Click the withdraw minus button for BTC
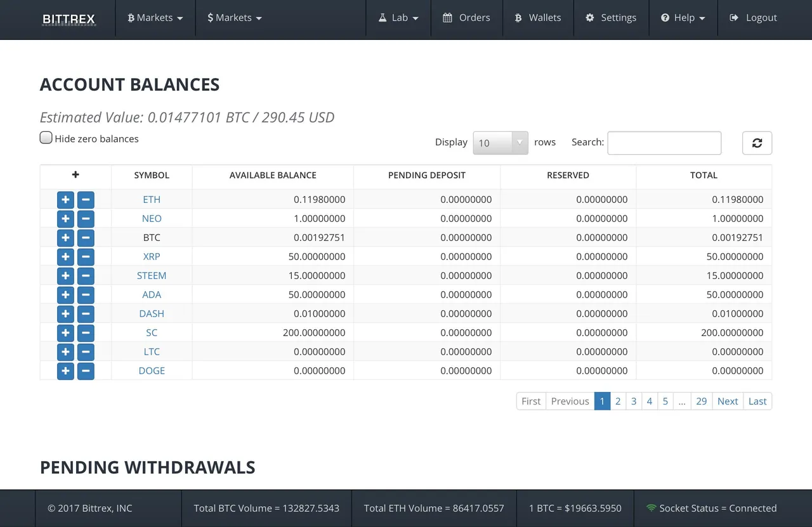The image size is (812, 527). click(x=86, y=238)
